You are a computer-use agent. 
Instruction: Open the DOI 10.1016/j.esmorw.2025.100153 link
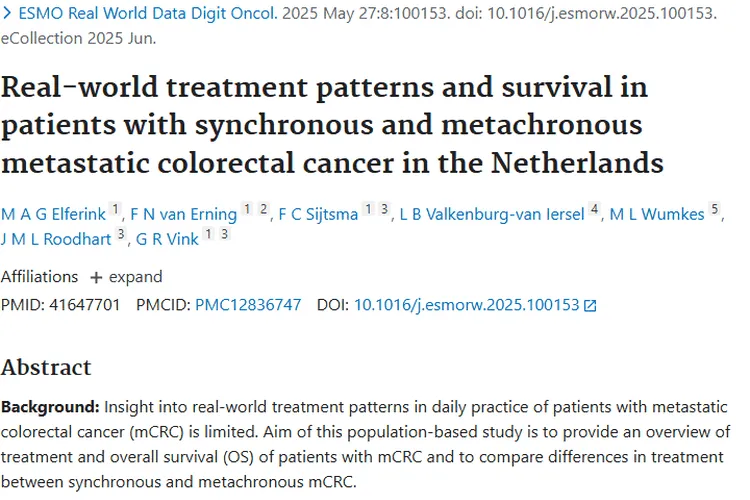coord(466,305)
